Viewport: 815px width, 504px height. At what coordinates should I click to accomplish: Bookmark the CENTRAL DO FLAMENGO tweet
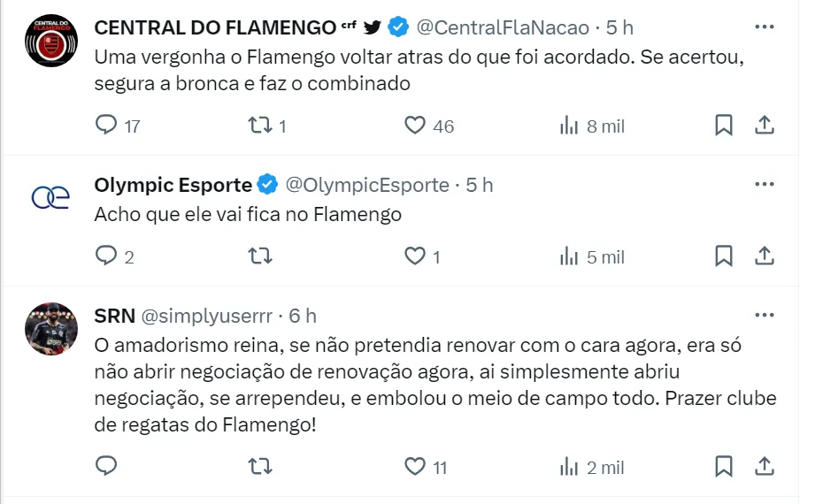point(724,126)
